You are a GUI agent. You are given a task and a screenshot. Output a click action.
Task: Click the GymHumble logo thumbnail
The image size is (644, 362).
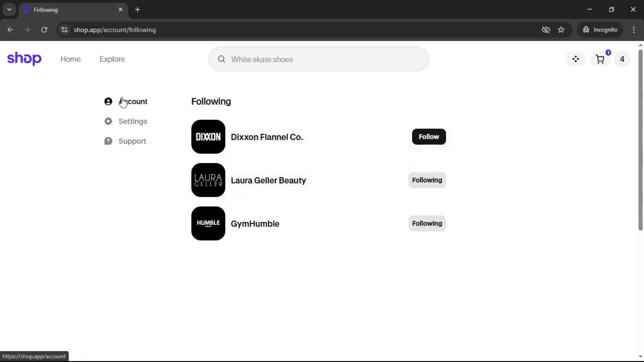tap(208, 224)
